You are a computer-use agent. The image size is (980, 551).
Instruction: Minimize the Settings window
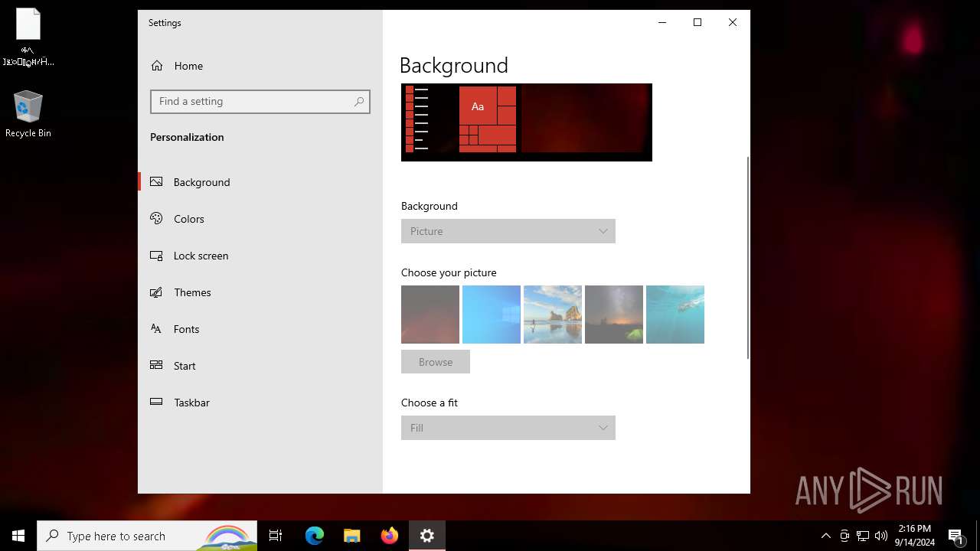point(662,22)
